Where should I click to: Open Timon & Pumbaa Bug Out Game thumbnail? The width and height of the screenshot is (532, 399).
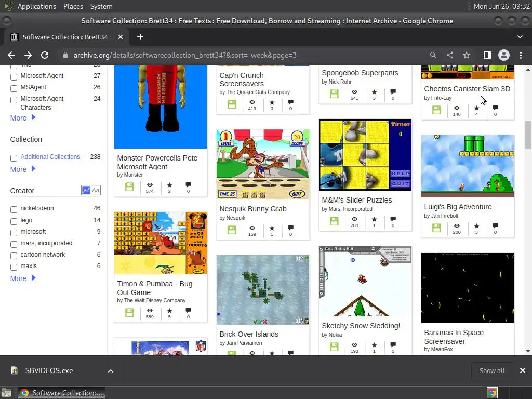(161, 243)
